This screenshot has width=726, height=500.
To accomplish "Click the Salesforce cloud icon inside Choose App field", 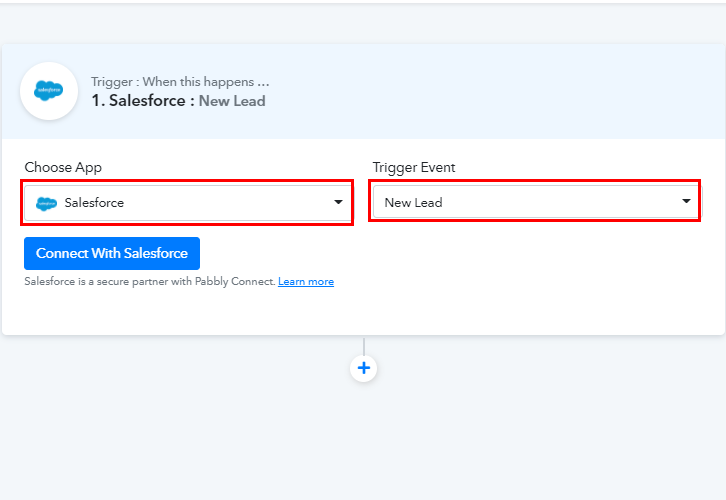I will [46, 203].
